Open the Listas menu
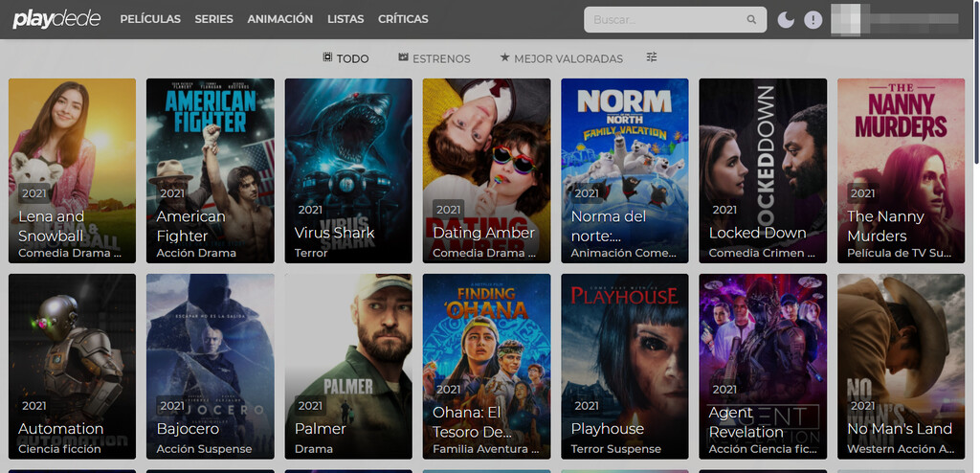Image resolution: width=980 pixels, height=473 pixels. coord(345,19)
